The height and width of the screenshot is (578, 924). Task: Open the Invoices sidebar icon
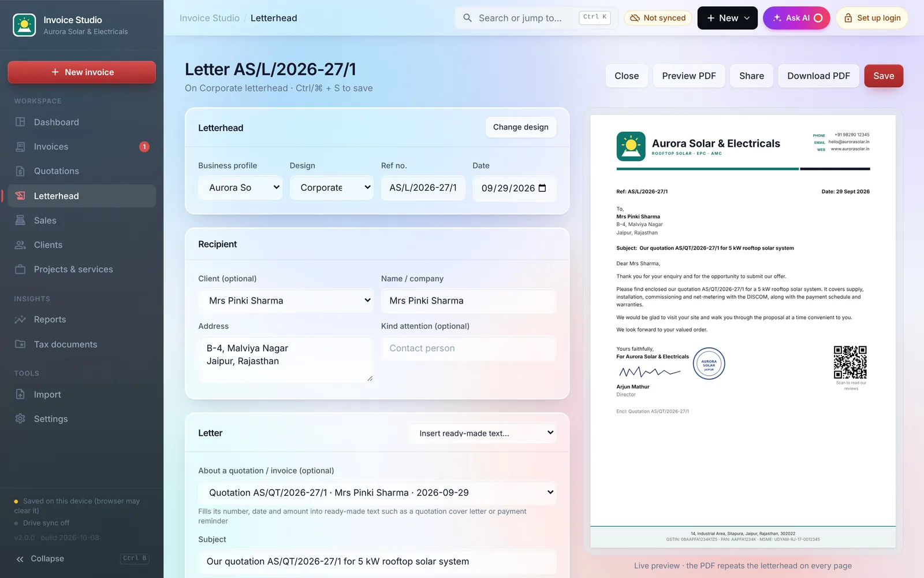coord(20,147)
